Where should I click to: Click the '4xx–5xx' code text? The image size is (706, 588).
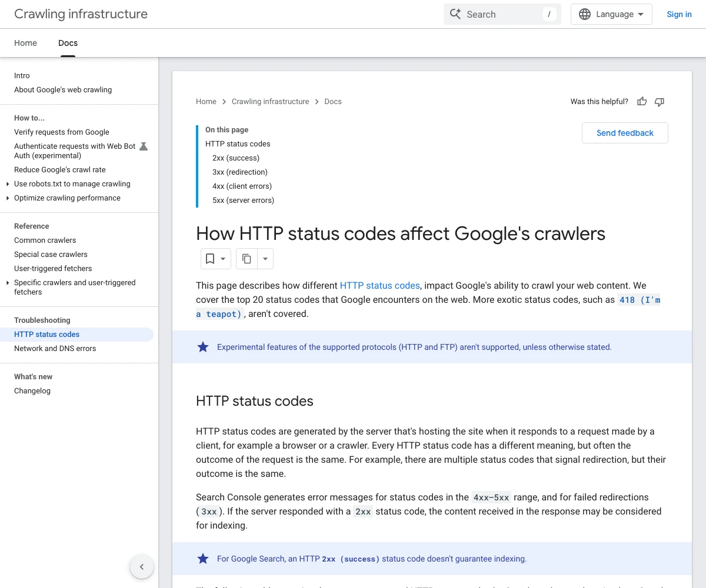point(491,497)
